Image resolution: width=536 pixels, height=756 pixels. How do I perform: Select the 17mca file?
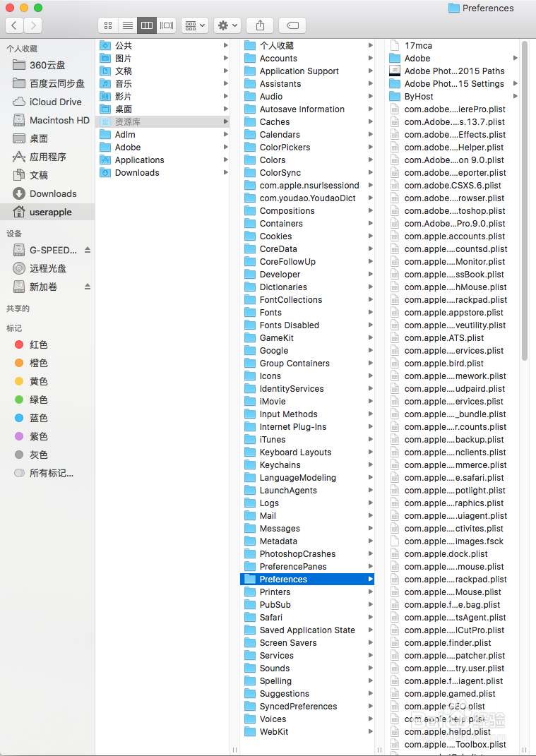coord(453,45)
